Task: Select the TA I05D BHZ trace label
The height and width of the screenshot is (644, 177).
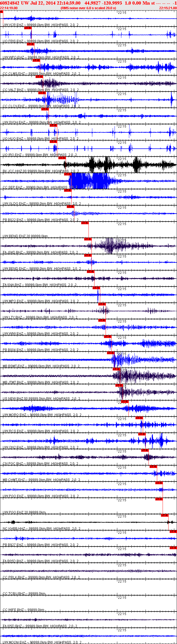Action: click(40, 626)
